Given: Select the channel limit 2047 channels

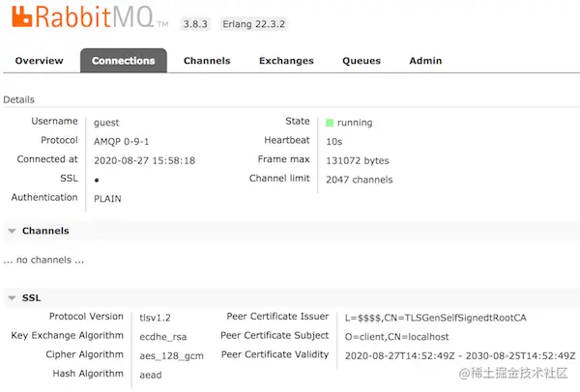Looking at the screenshot, I should 360,180.
